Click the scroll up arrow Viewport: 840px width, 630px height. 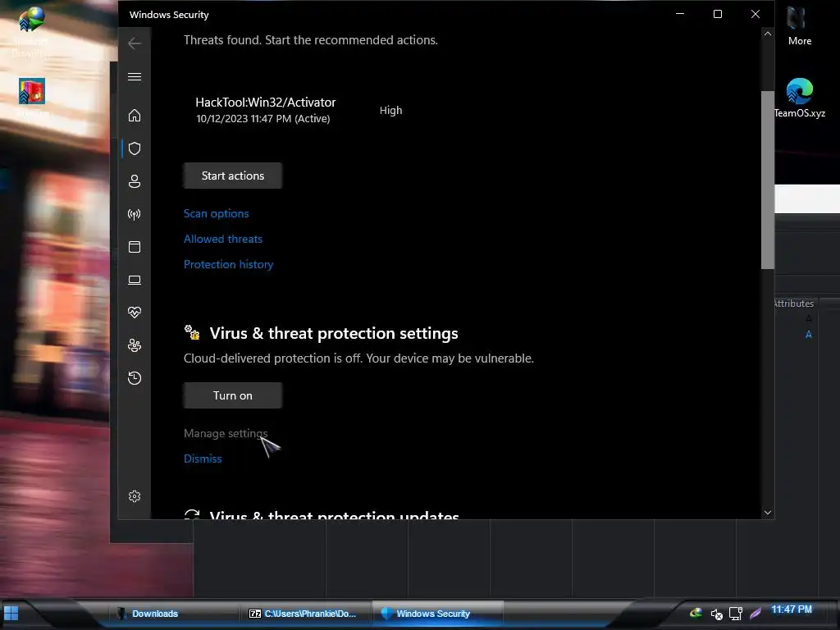(767, 34)
